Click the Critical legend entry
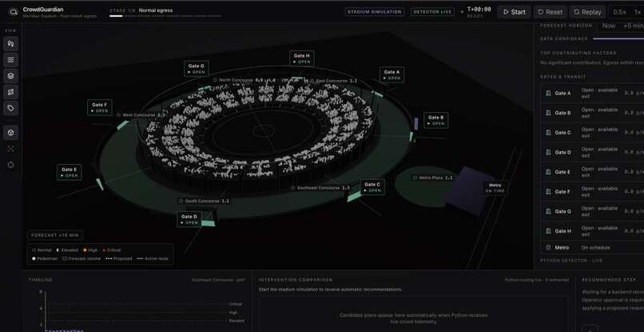Image resolution: width=644 pixels, height=332 pixels. [x=111, y=250]
